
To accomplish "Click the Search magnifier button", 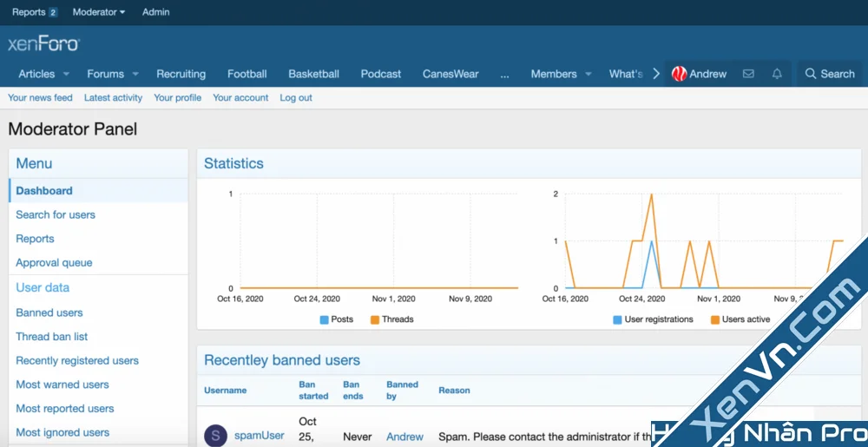I will (830, 74).
